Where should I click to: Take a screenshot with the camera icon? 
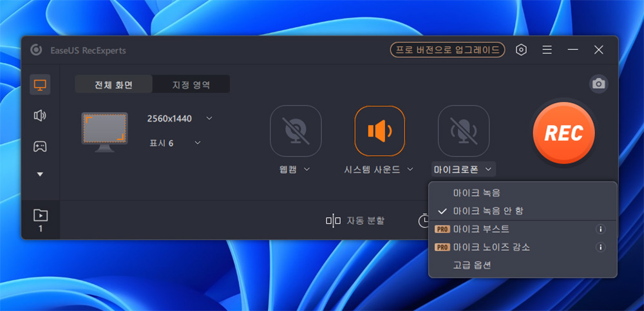click(x=599, y=84)
